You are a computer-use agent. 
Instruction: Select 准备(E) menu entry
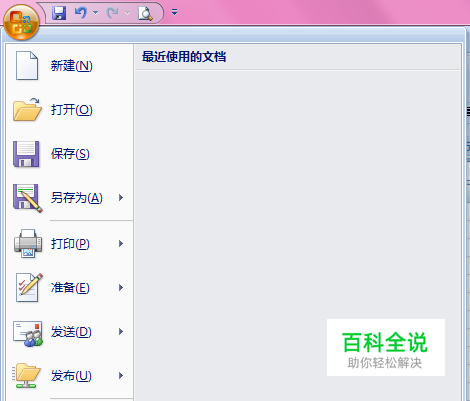(x=70, y=288)
